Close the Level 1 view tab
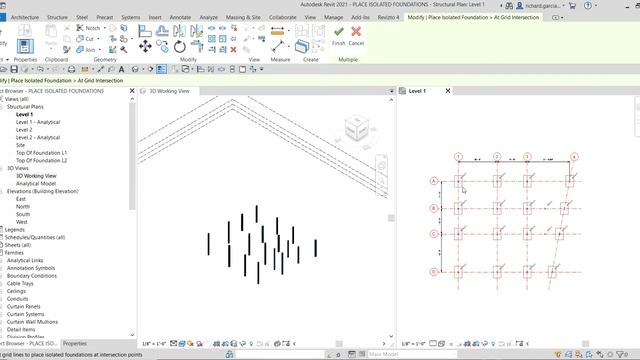Screen dimensions: 640x360 tap(448, 91)
